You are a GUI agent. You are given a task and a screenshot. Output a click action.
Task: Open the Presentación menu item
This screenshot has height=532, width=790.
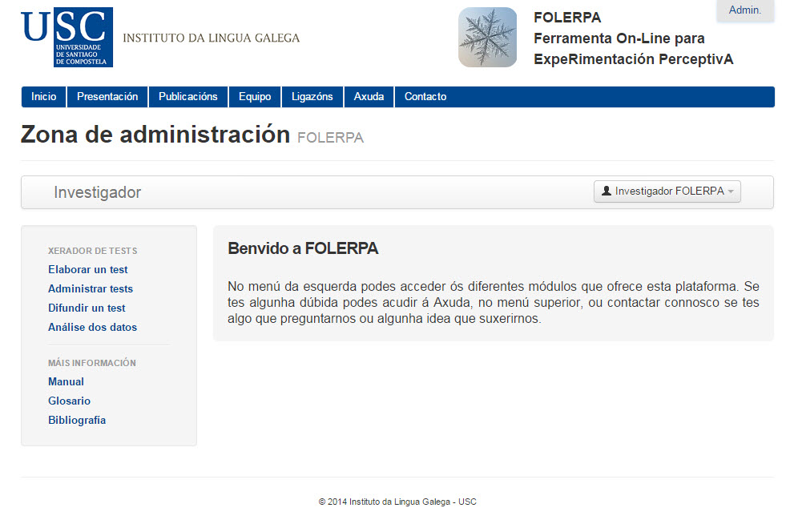(x=107, y=97)
